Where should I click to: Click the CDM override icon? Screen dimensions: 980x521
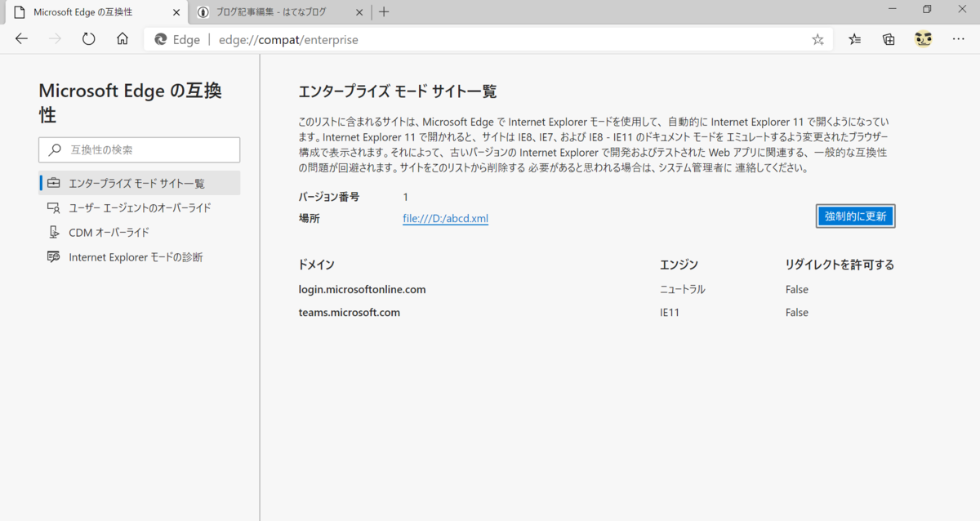[54, 232]
